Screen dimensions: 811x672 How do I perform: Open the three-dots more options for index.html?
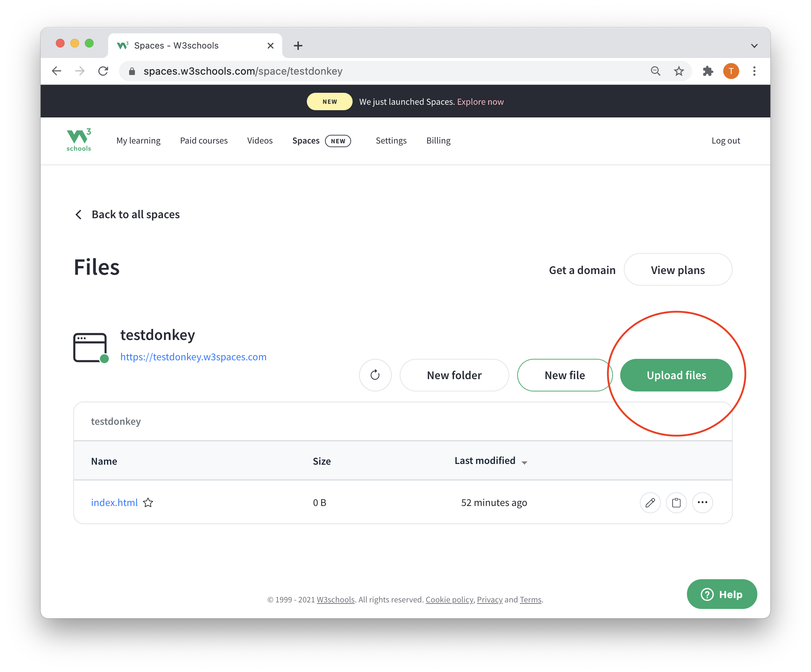(x=702, y=503)
